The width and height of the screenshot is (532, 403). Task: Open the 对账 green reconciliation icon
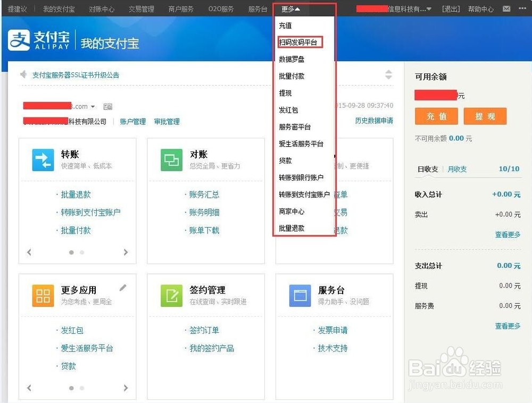click(171, 159)
